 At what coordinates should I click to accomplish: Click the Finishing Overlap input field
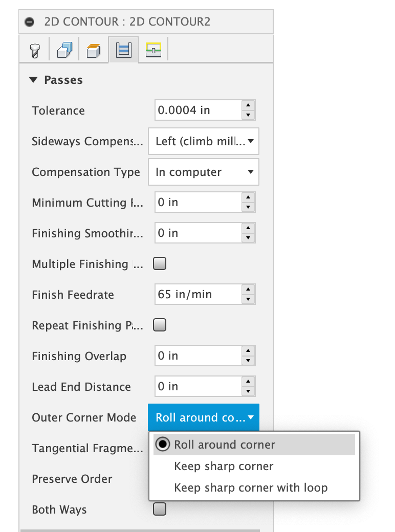coord(198,356)
